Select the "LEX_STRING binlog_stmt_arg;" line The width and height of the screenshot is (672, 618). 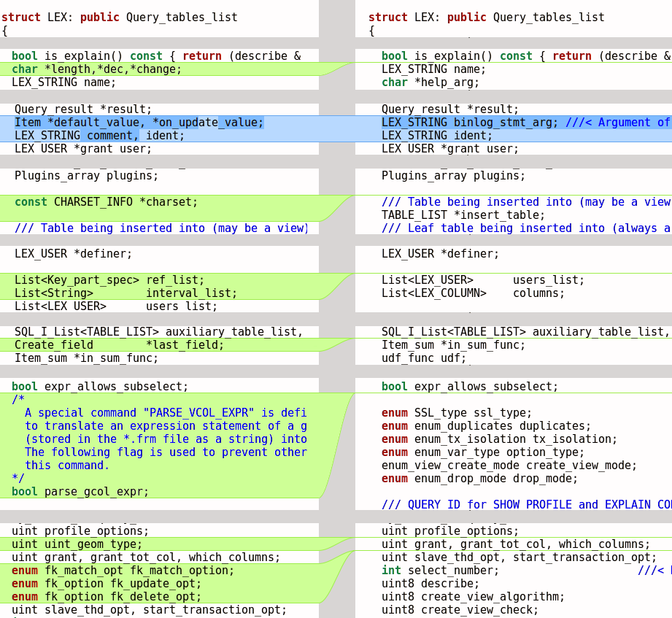(x=527, y=123)
